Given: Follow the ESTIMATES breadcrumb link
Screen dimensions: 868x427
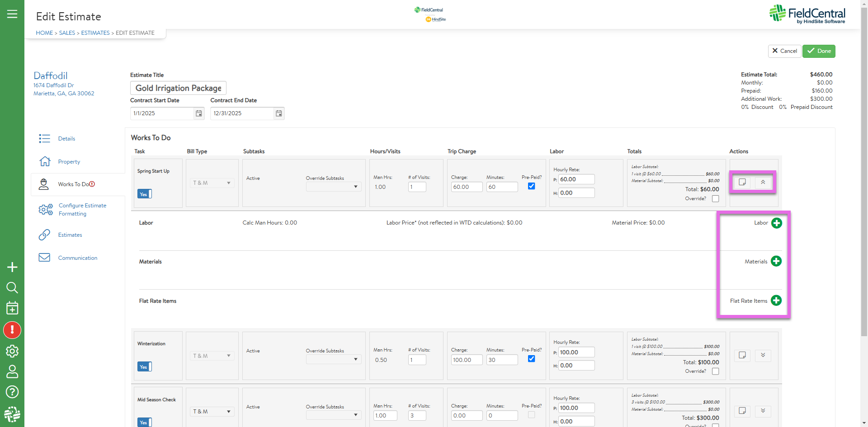Looking at the screenshot, I should tap(95, 33).
